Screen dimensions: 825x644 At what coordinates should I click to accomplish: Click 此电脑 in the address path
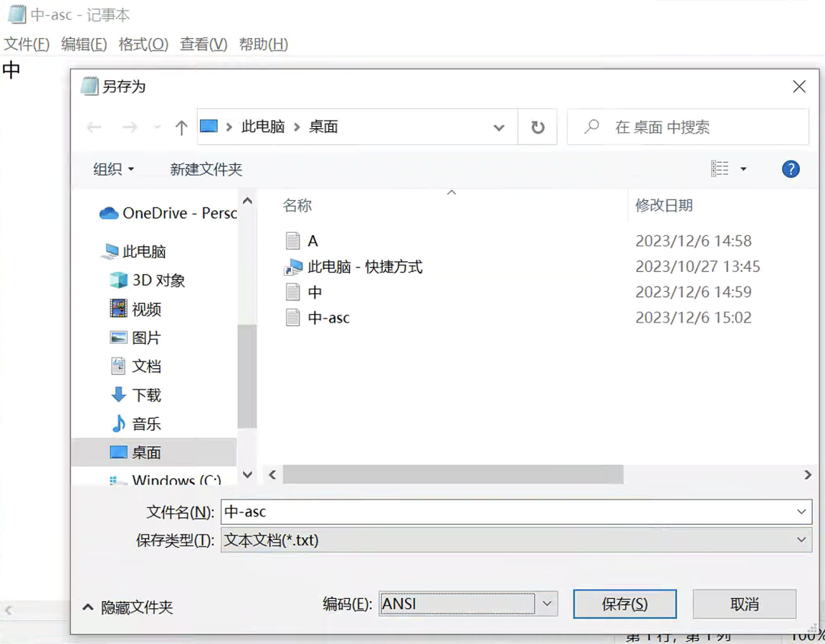coord(263,127)
